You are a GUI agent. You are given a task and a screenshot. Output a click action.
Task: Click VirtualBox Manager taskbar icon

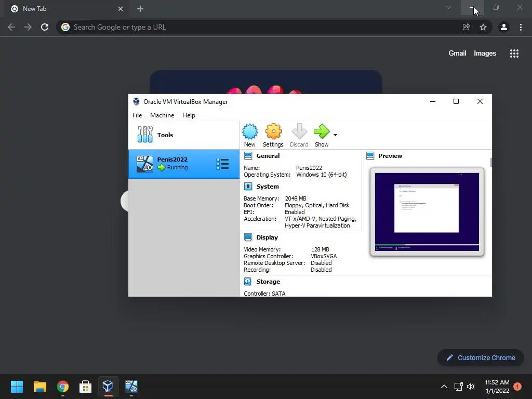(x=108, y=387)
